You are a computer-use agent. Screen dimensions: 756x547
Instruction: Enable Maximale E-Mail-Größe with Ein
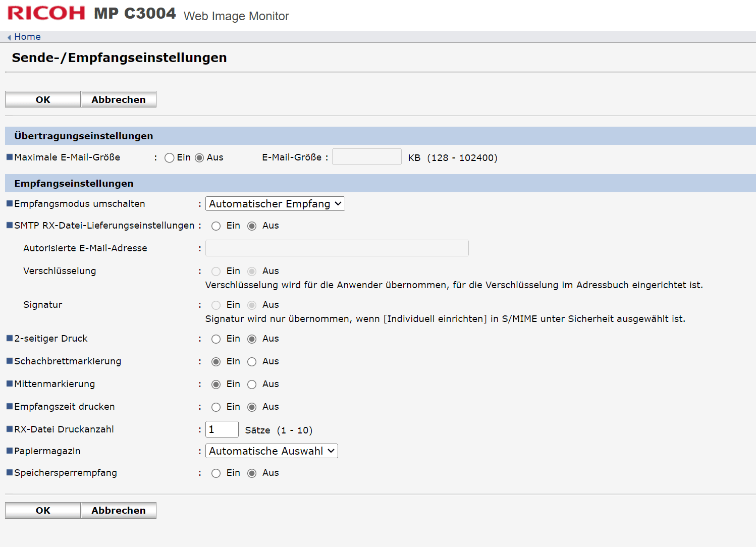pyautogui.click(x=170, y=158)
